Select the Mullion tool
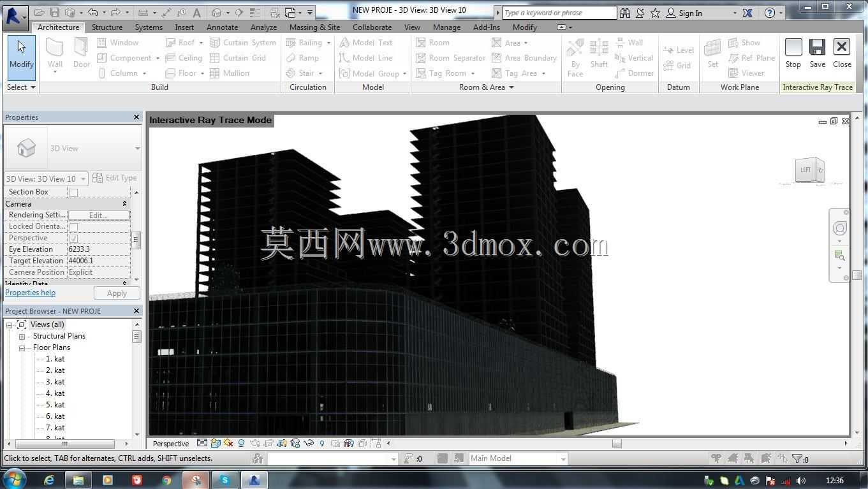The height and width of the screenshot is (489, 868). coord(230,73)
